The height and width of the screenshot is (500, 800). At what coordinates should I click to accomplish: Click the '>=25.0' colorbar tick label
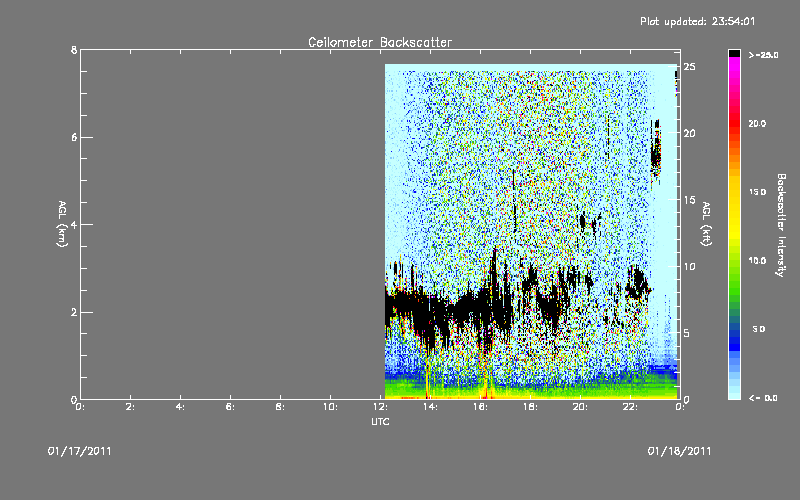coord(763,55)
